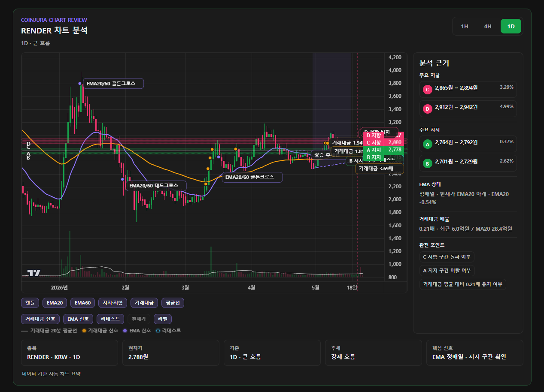Enable the dimmed 현재가 chip
Viewport: 544px width, 392px height.
(139, 319)
